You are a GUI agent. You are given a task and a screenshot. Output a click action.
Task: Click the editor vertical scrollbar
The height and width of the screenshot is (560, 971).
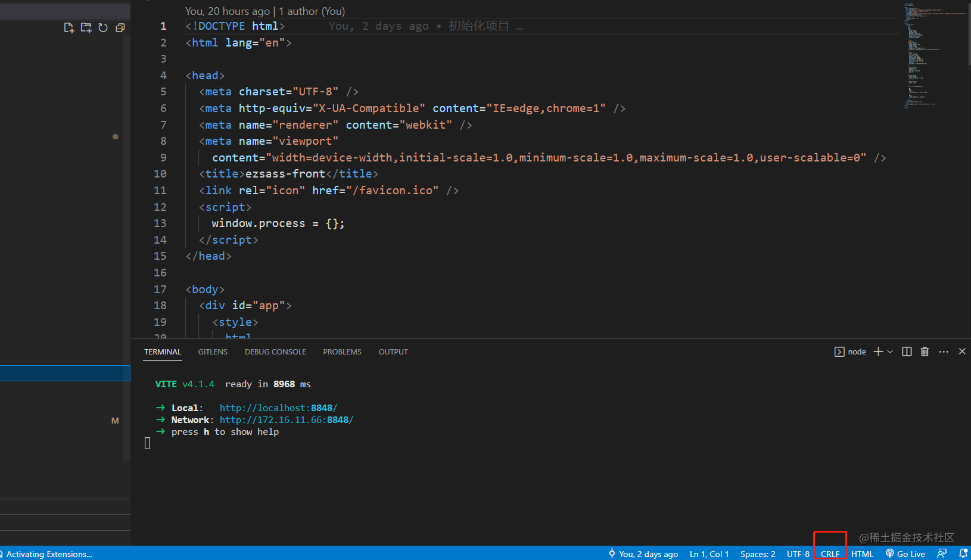pyautogui.click(x=969, y=34)
